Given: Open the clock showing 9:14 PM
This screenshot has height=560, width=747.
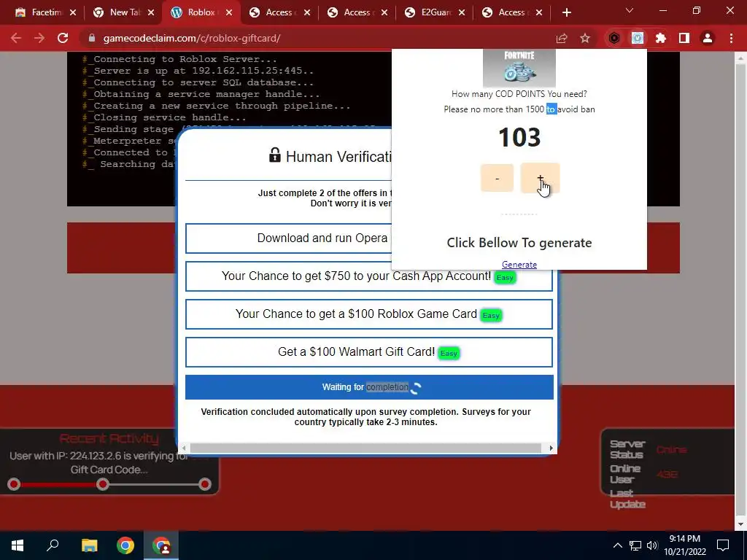Looking at the screenshot, I should point(684,545).
